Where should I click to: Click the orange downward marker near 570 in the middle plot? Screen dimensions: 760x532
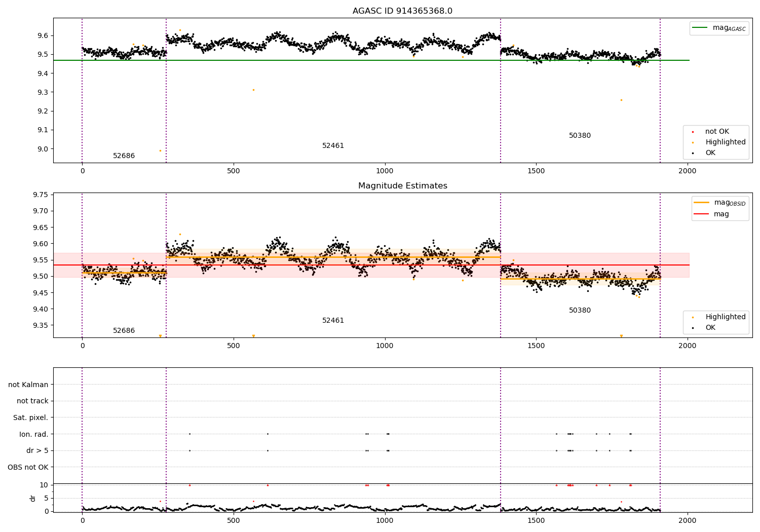(253, 336)
